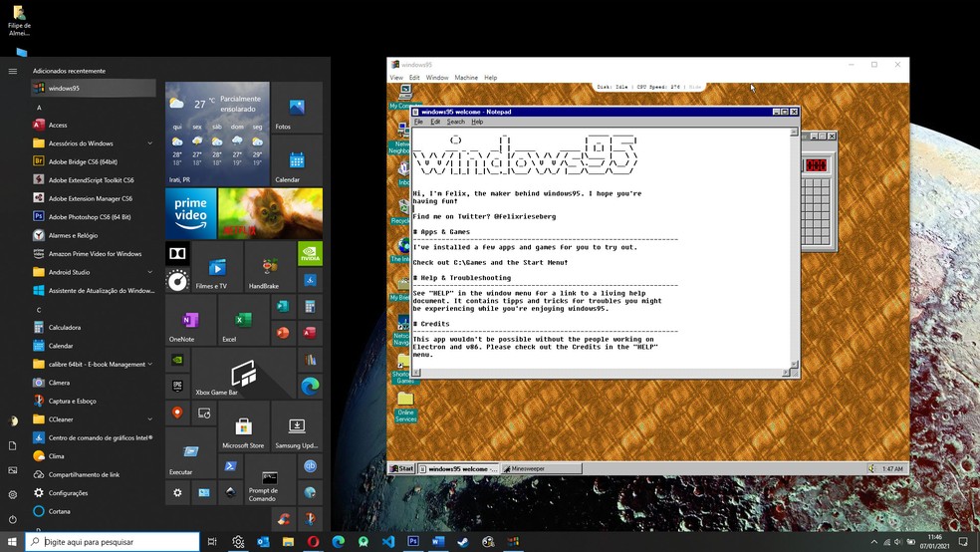The width and height of the screenshot is (980, 552).
Task: Open Visual Studio Code from taskbar
Action: click(x=388, y=541)
